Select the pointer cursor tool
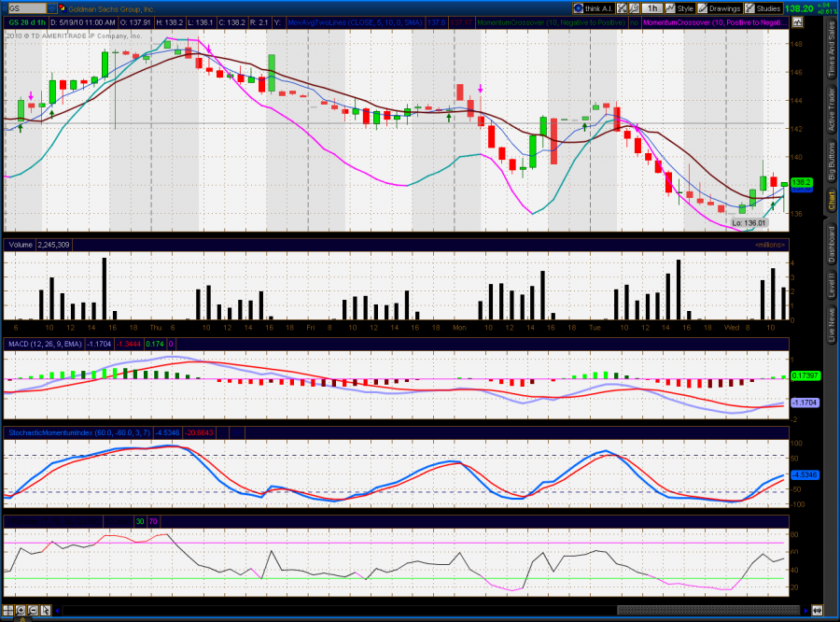Screen dimensions: 840x622 [x=45, y=610]
